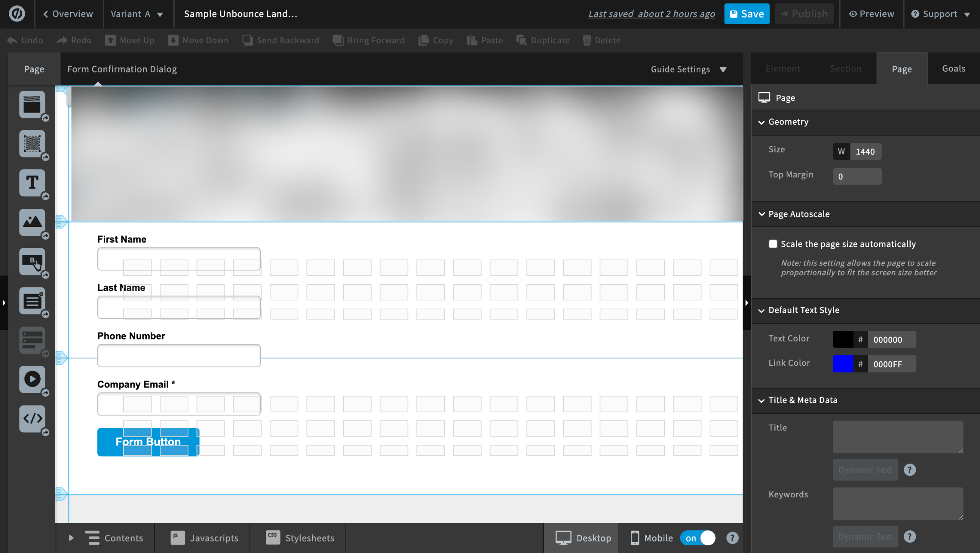Open the Last saved history link
This screenshot has height=553, width=980.
click(651, 14)
